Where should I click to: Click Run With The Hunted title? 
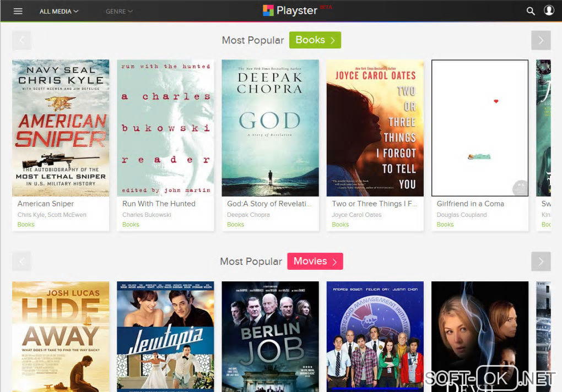click(159, 204)
